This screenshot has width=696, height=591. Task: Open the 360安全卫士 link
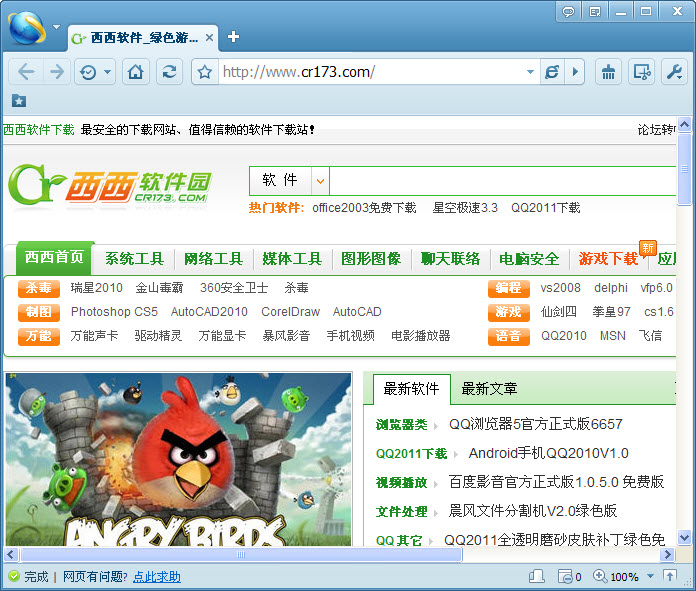(x=234, y=288)
